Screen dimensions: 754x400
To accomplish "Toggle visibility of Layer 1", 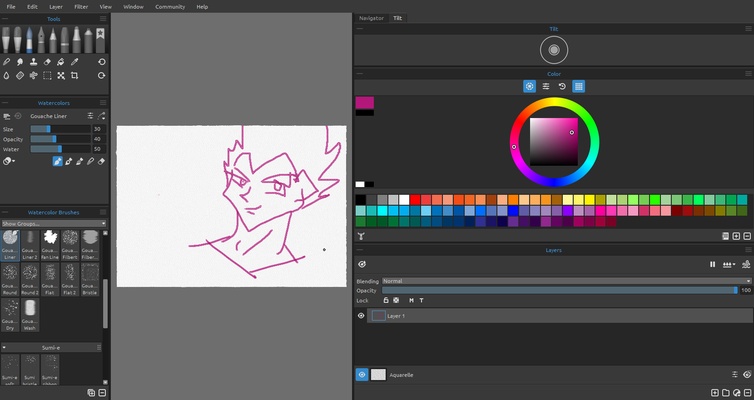I will click(x=361, y=316).
